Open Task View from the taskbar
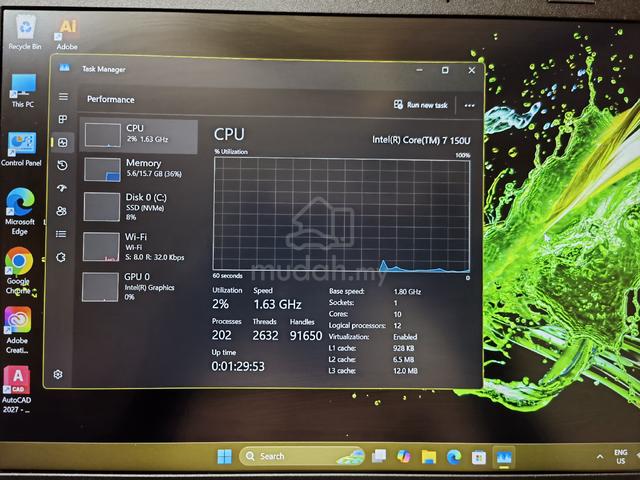 pyautogui.click(x=379, y=456)
